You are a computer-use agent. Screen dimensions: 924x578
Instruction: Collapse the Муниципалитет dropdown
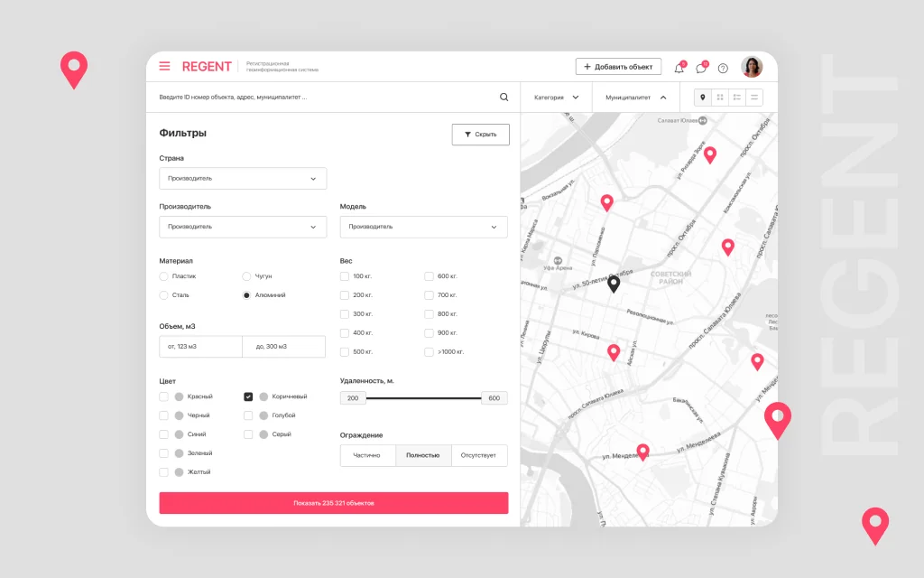(636, 98)
